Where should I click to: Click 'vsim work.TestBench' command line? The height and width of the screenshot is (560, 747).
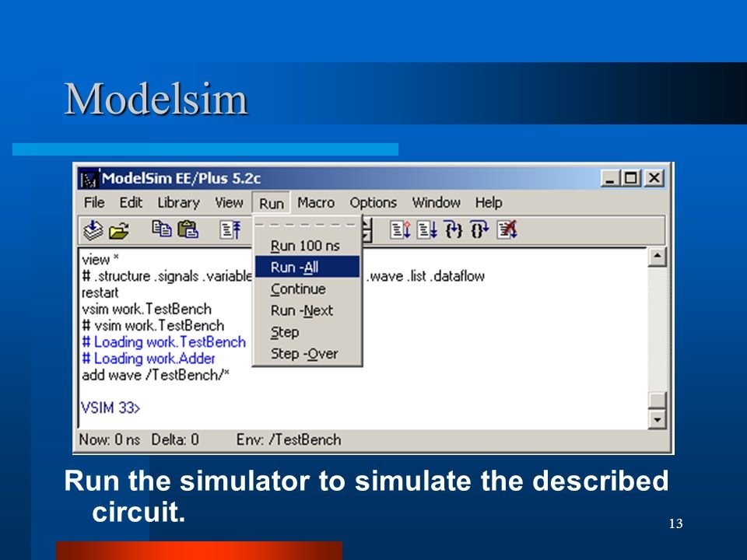pyautogui.click(x=146, y=309)
